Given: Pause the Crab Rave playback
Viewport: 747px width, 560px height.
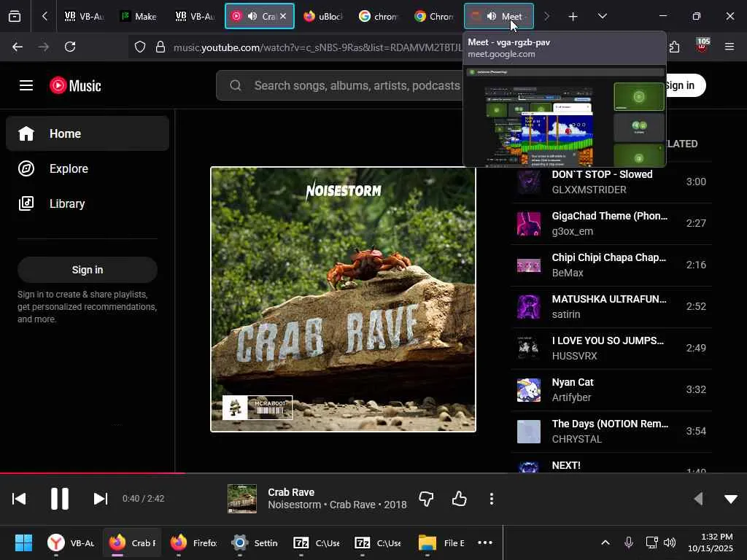Looking at the screenshot, I should click(x=60, y=499).
